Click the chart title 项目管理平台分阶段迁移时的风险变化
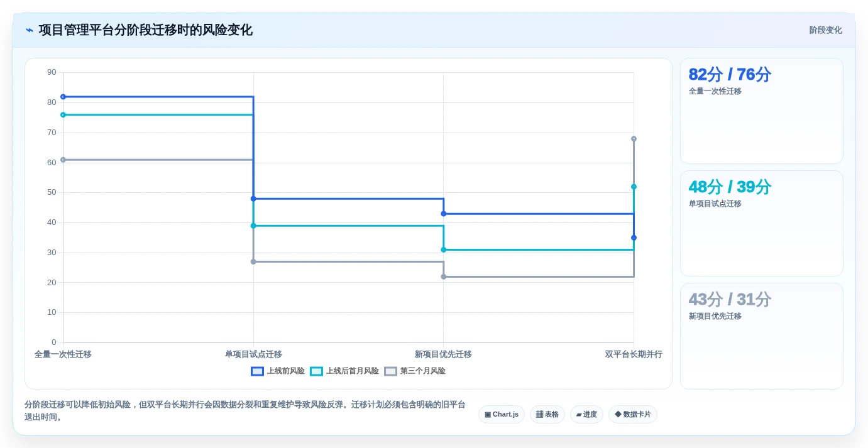 pos(146,30)
